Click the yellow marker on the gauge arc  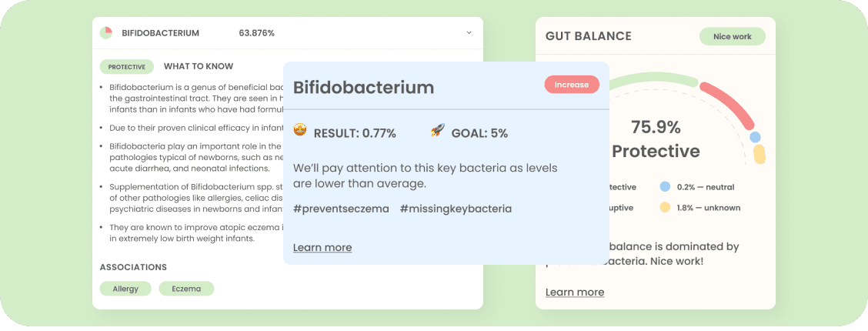[759, 154]
